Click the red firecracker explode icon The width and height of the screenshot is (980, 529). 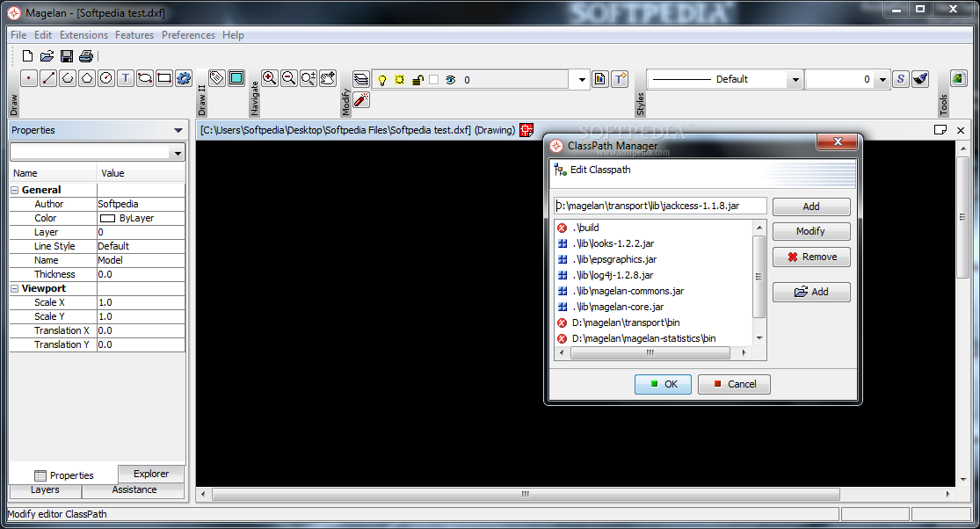pos(361,100)
